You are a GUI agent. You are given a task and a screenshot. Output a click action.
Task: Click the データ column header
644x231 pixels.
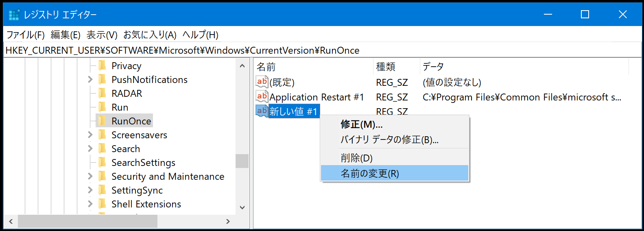[x=524, y=67]
